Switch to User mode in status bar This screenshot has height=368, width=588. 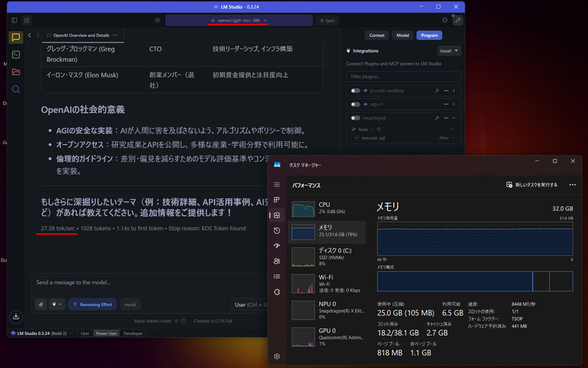[x=85, y=333]
